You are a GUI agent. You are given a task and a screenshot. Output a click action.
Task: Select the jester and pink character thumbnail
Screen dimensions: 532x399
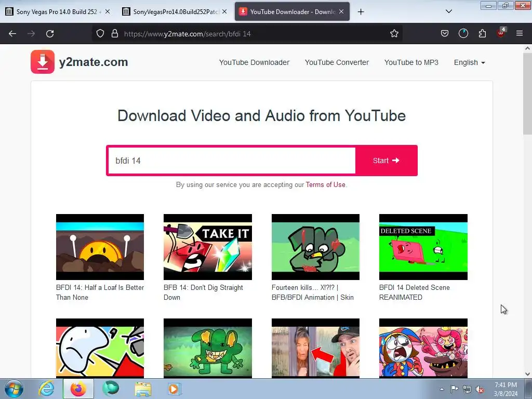[x=423, y=348]
